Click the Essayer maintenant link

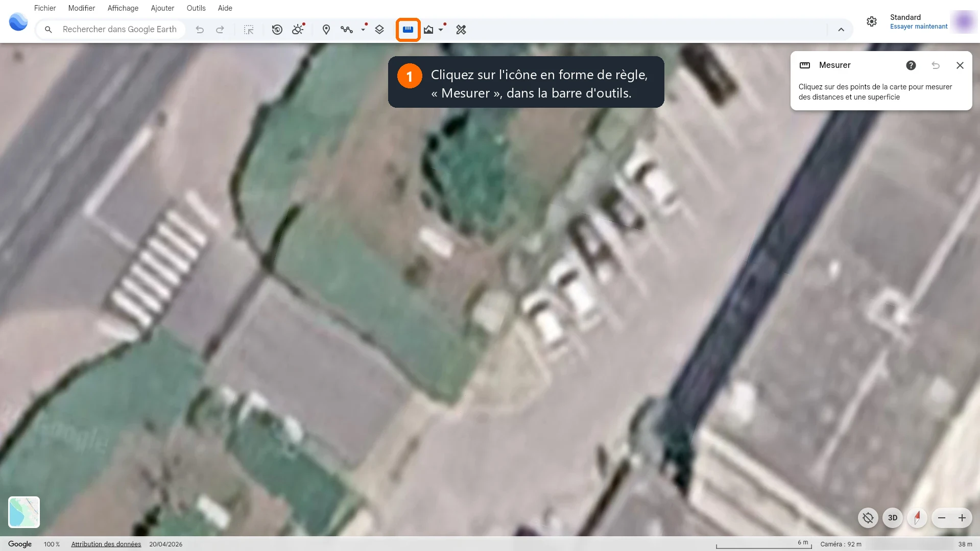coord(919,27)
